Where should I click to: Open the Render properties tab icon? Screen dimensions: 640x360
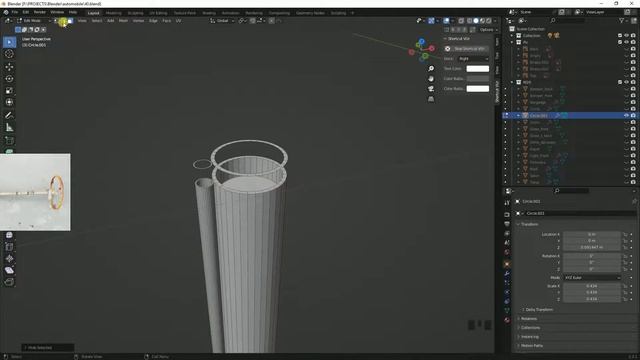507,214
